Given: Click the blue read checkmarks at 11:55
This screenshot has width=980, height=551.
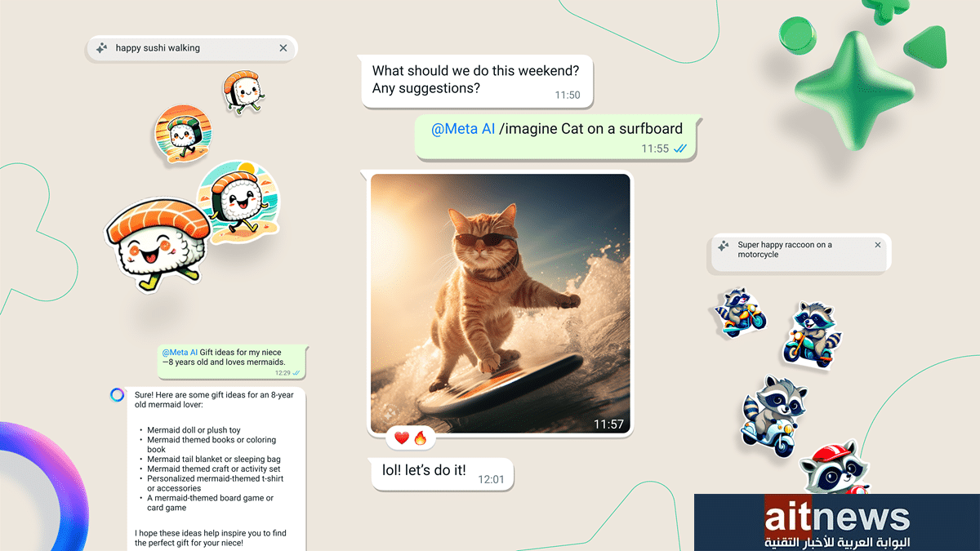Looking at the screenshot, I should tap(680, 149).
